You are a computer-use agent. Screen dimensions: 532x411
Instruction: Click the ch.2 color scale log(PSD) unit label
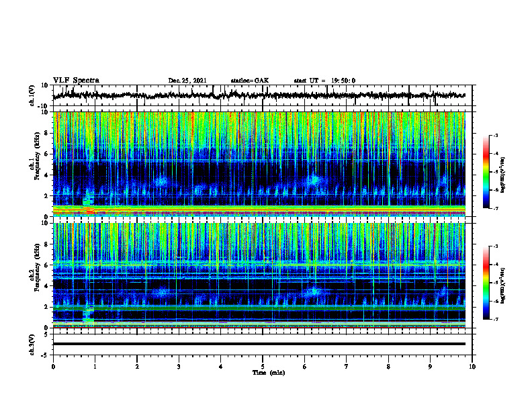pyautogui.click(x=503, y=285)
